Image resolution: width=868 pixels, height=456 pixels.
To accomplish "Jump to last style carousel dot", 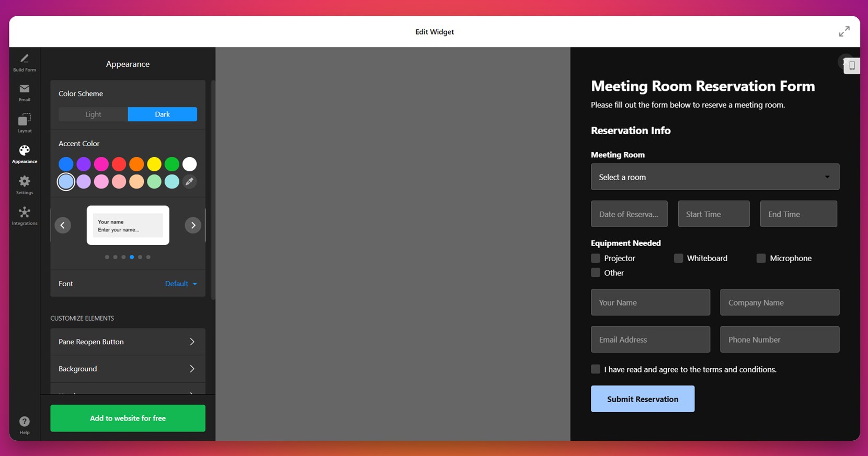I will click(149, 257).
